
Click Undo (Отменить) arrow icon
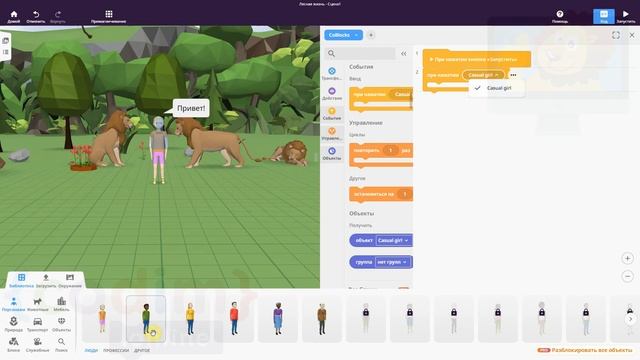tap(36, 15)
